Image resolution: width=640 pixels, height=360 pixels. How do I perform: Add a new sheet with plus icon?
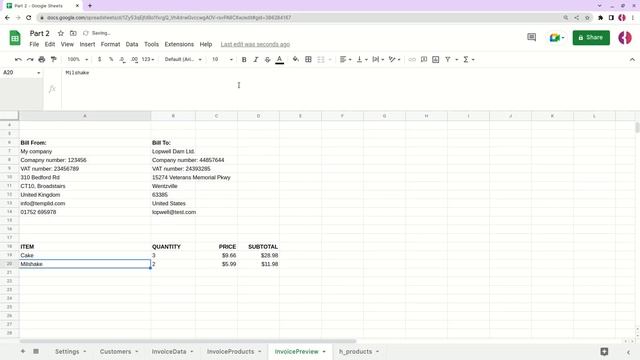23,351
